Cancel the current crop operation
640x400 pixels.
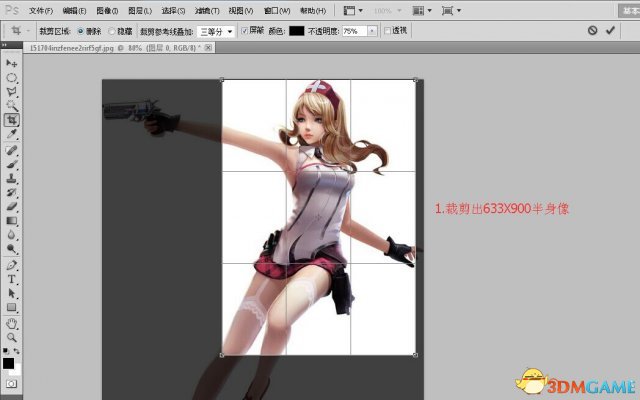click(x=593, y=30)
